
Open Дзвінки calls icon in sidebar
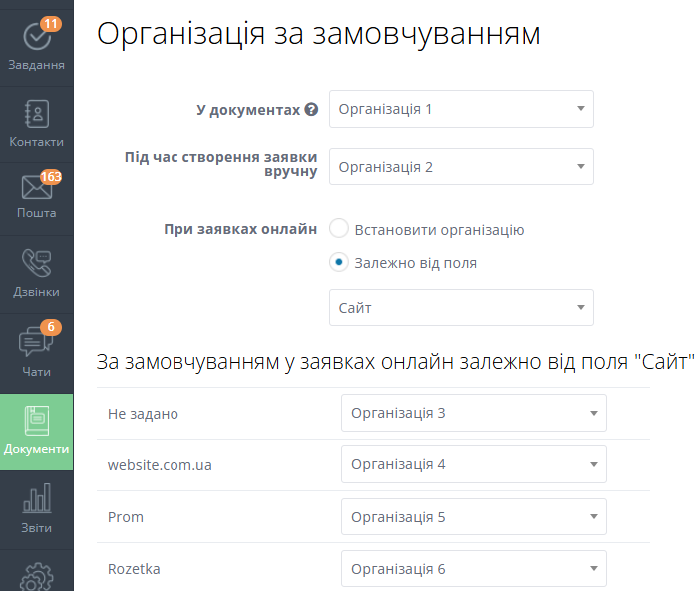(36, 273)
